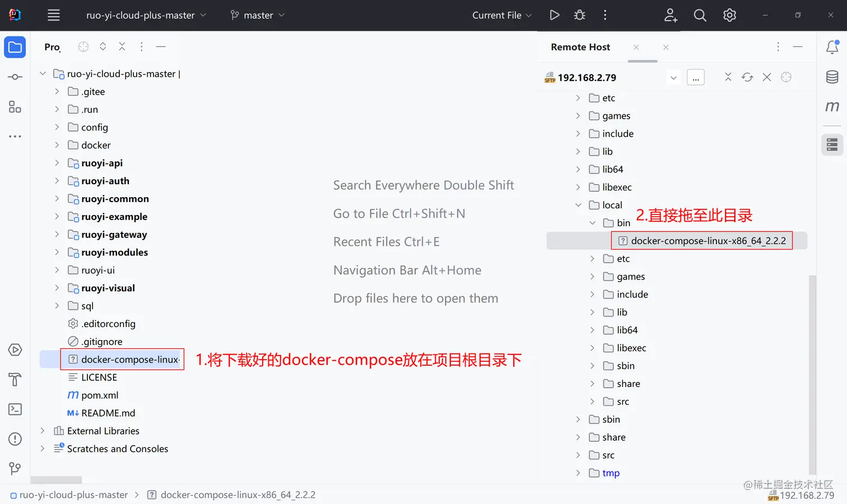
Task: Open the Git tool window
Action: pos(15,468)
